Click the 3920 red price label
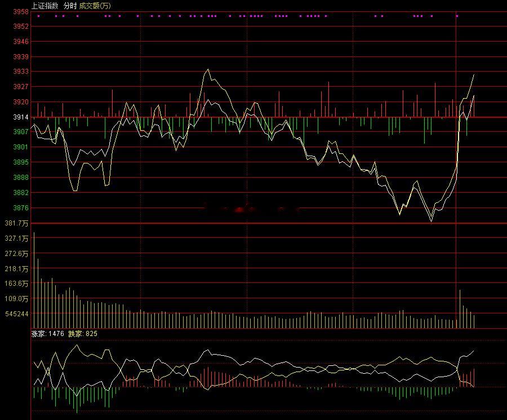Viewport: 507px width, 420px height. tap(21, 102)
